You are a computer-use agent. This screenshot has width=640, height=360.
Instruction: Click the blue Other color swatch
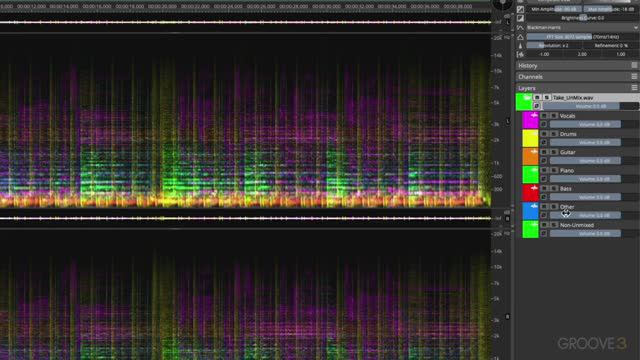531,211
